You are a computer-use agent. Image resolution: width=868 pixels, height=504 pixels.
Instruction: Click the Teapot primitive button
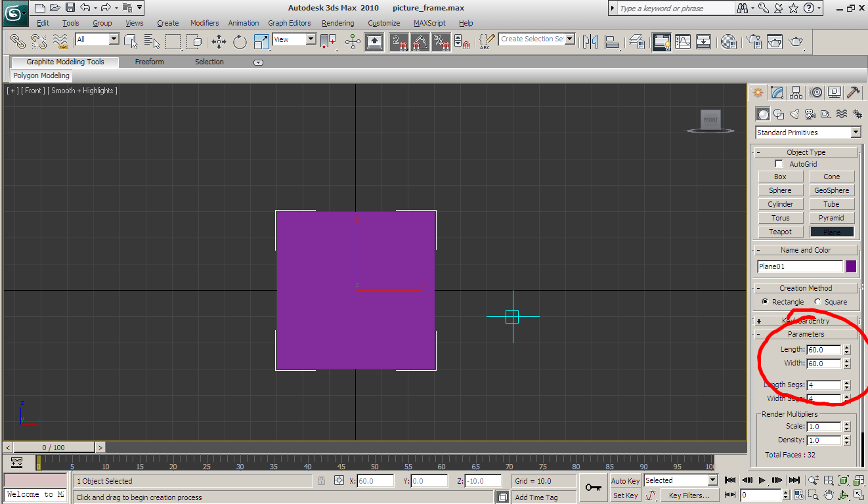click(x=780, y=232)
